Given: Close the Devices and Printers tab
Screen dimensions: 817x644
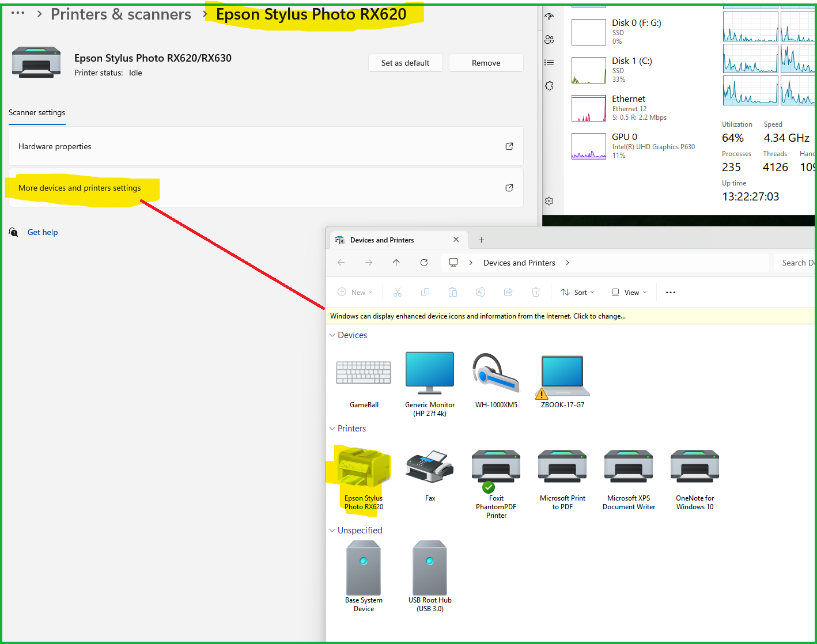Looking at the screenshot, I should [456, 240].
